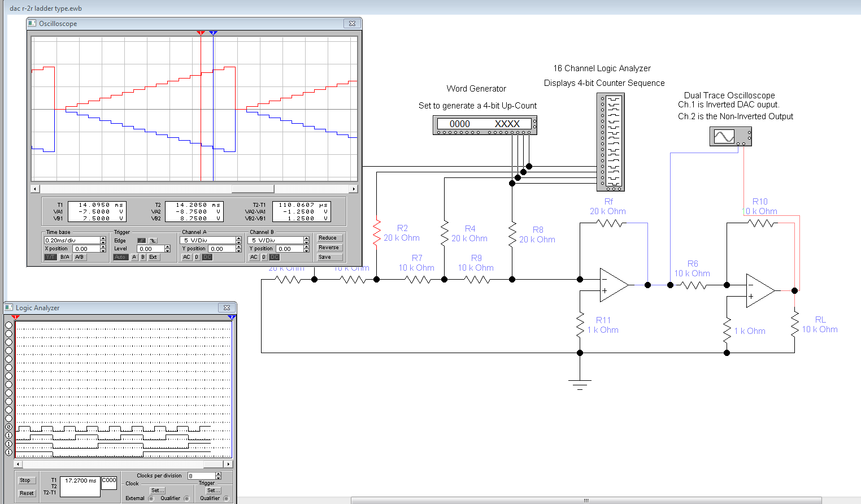
Task: Select Clock Qualifier radio button
Action: point(186,498)
